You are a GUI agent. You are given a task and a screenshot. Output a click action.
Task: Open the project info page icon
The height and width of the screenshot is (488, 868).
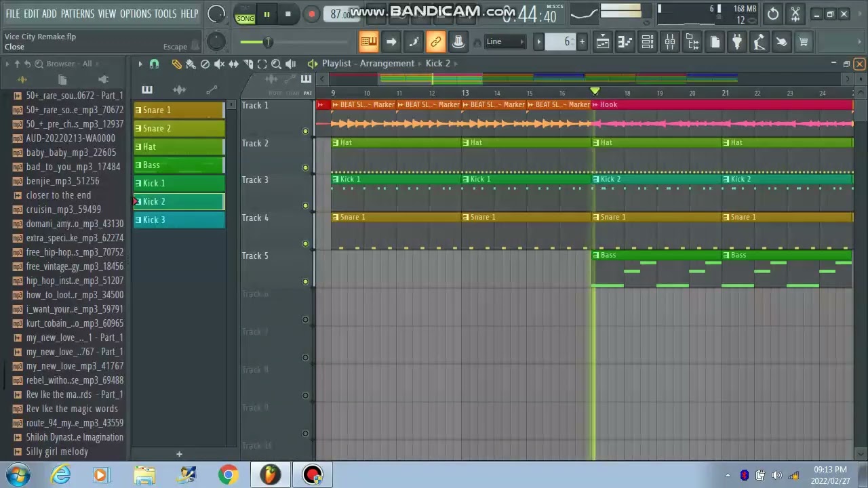pyautogui.click(x=715, y=42)
